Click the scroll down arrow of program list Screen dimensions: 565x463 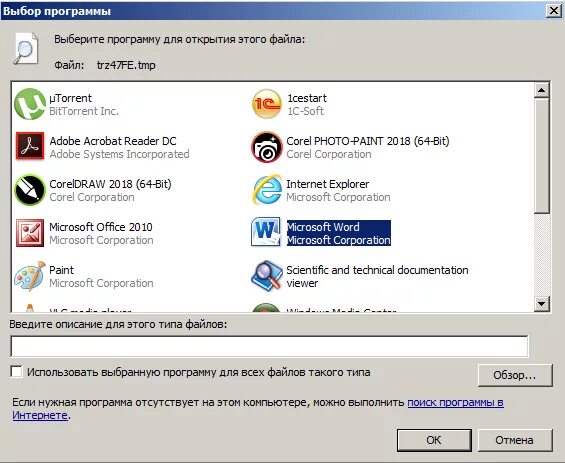pyautogui.click(x=542, y=303)
